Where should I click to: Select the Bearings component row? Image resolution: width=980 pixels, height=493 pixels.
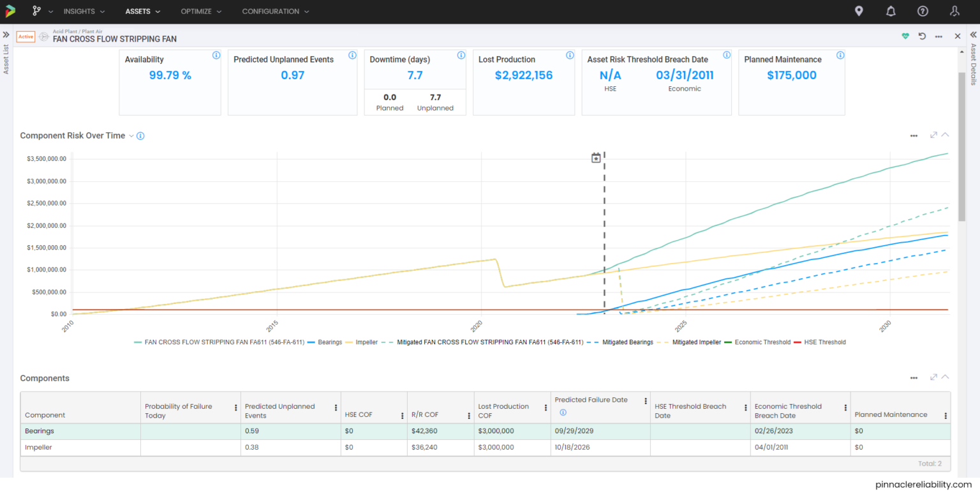tap(40, 431)
